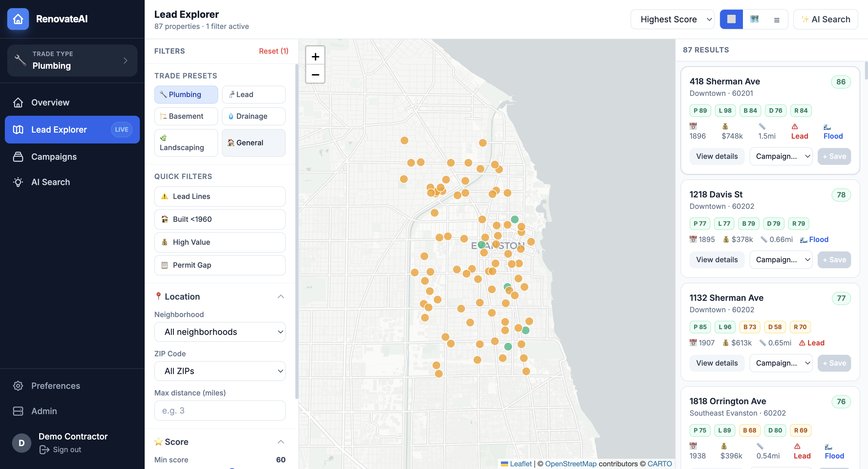Click the green map marker near Evanston label
Viewport: 868px width, 469px height.
pos(481,245)
